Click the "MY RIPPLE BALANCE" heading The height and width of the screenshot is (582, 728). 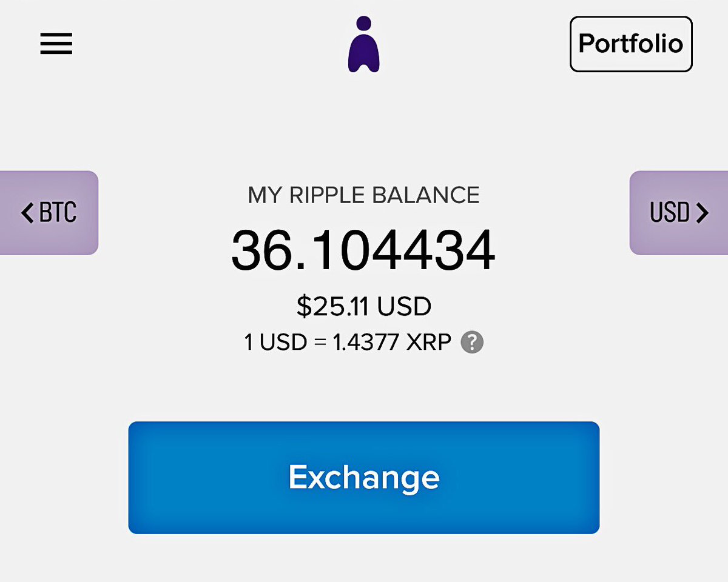[x=364, y=195]
